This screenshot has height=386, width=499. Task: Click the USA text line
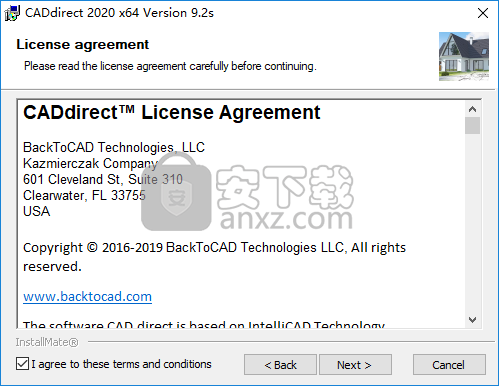[37, 211]
